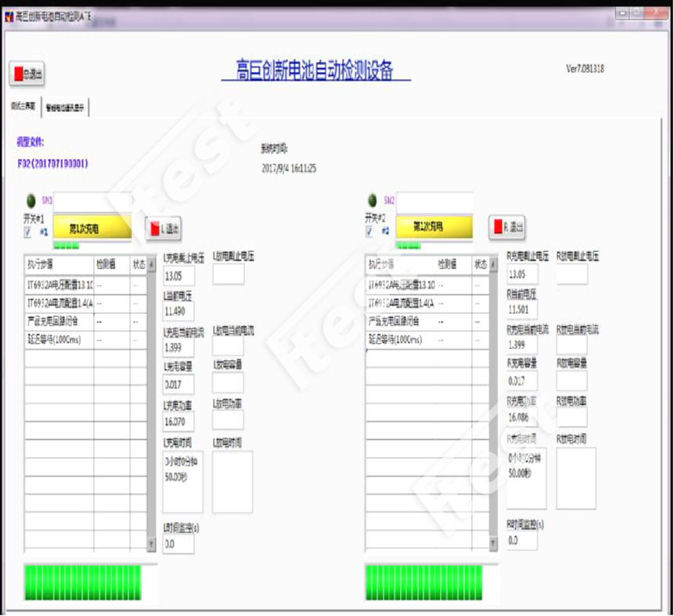Select the 产品充电回路闭合 row in left table
674x616 pixels.
[x=59, y=322]
